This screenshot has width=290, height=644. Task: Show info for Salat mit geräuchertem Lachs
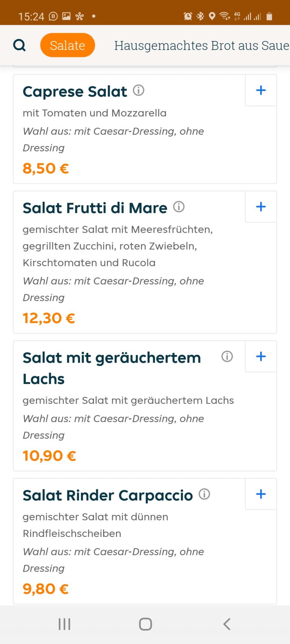tap(227, 356)
